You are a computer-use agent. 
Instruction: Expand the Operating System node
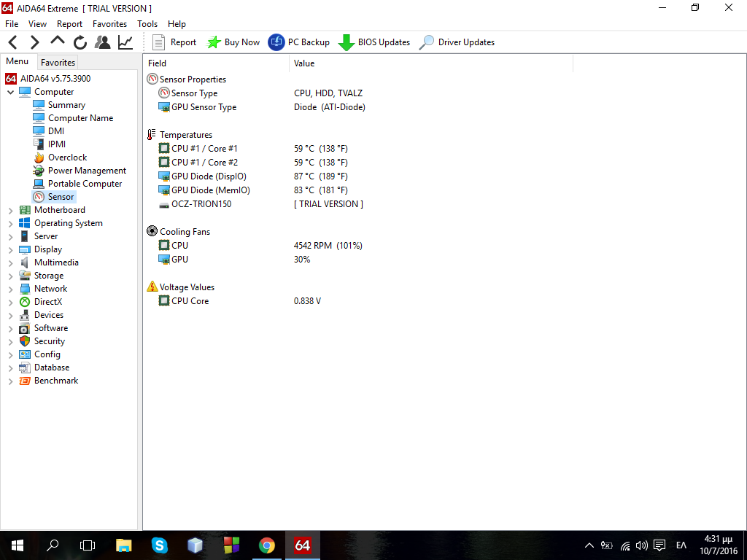tap(10, 223)
